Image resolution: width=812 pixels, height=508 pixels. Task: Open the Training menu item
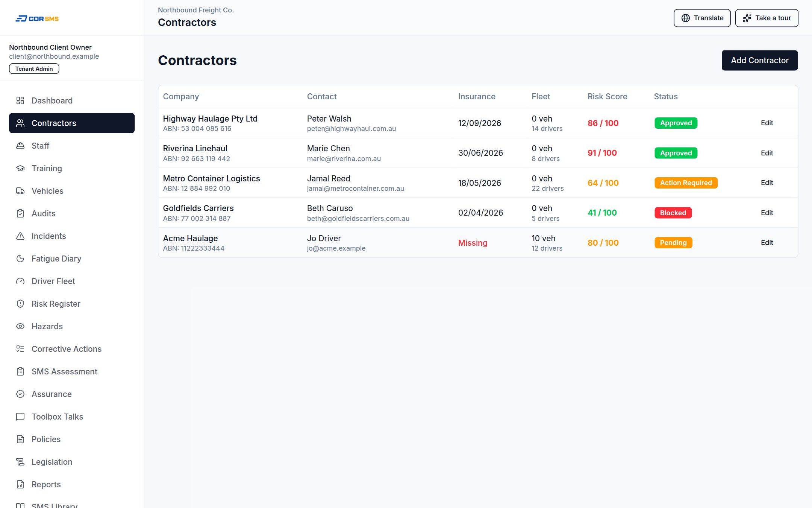[x=72, y=168]
